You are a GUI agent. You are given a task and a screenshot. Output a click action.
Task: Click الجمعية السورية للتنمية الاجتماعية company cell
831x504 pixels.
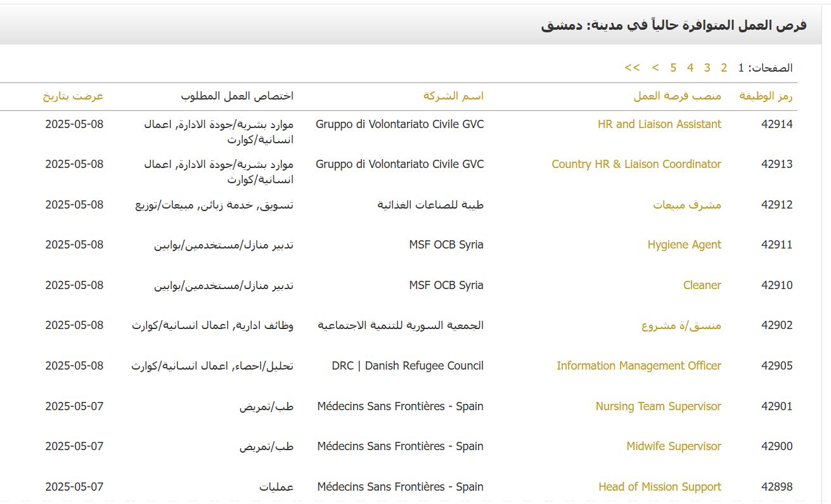point(401,326)
